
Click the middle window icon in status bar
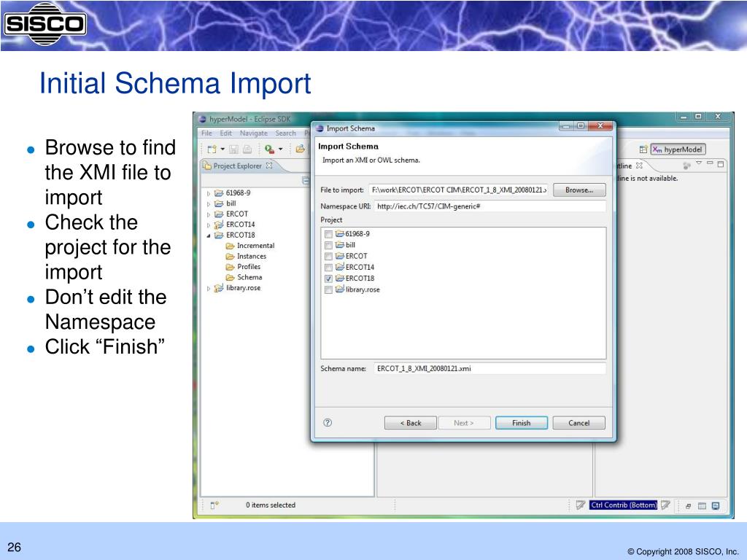(x=702, y=506)
